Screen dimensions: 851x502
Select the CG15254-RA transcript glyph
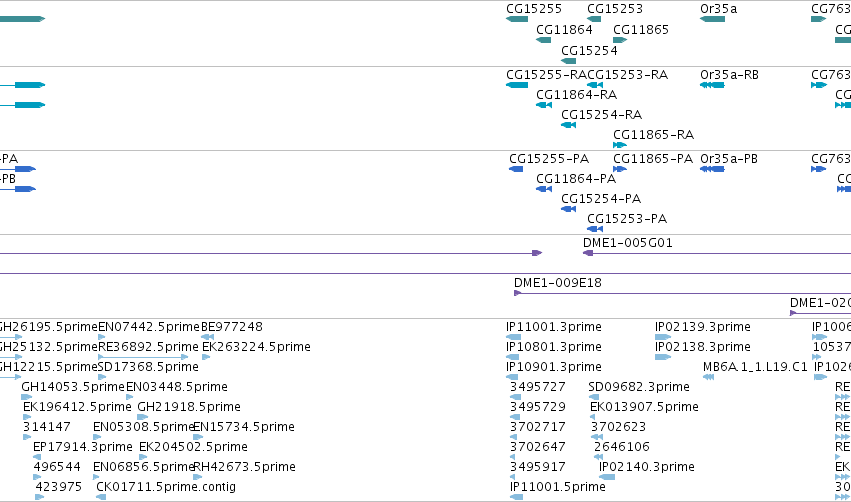pos(568,125)
